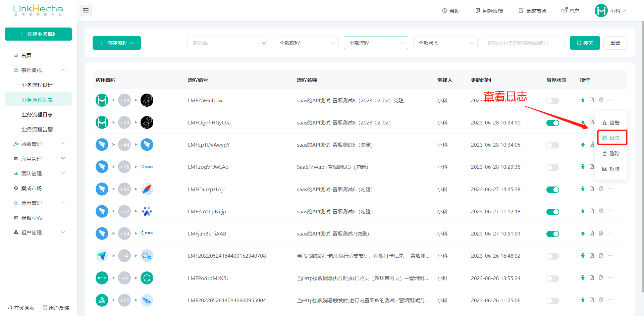Enable the LMFZaHxlDJsxc flow switch
This screenshot has height=316, width=644.
(552, 101)
